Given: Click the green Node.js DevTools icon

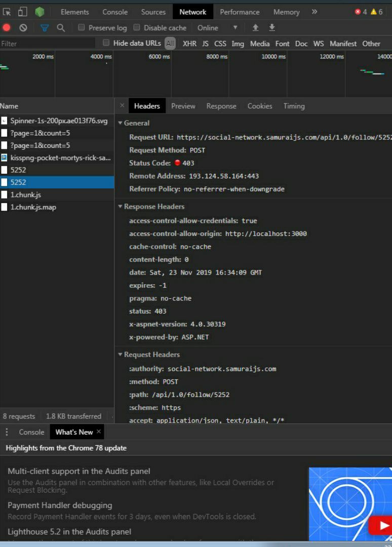Looking at the screenshot, I should tap(40, 12).
